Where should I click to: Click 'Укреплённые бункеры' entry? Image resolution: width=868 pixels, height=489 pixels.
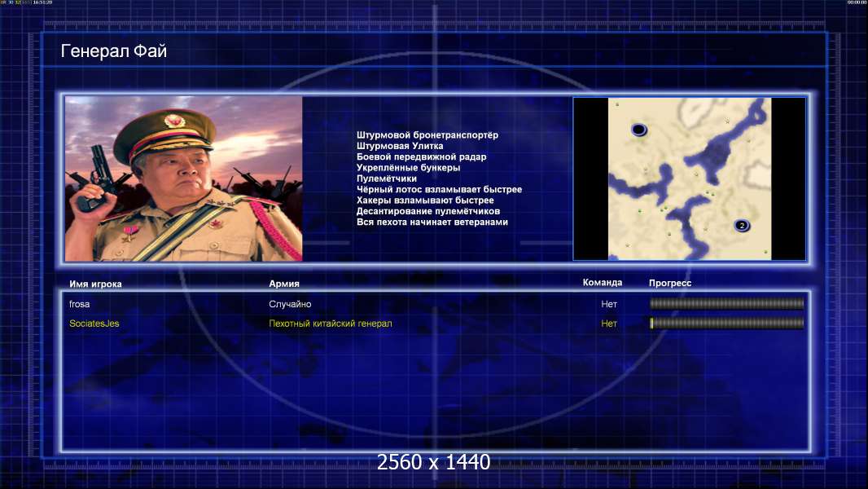[x=408, y=167]
